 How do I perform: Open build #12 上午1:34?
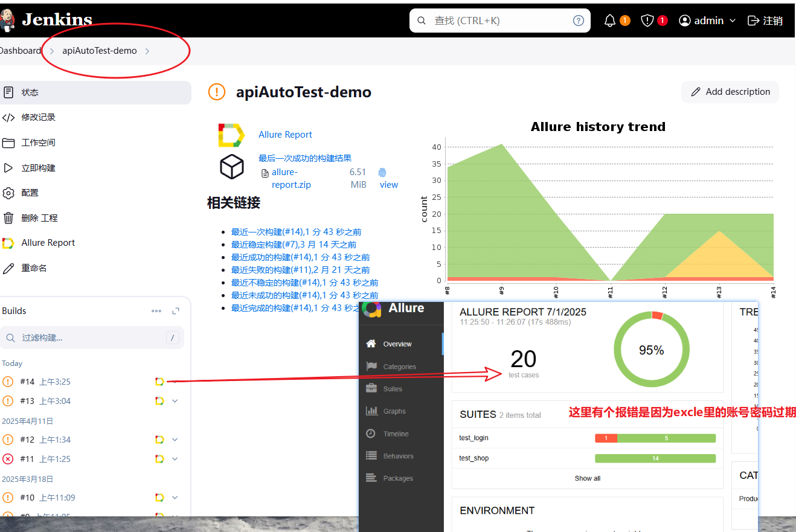[45, 440]
